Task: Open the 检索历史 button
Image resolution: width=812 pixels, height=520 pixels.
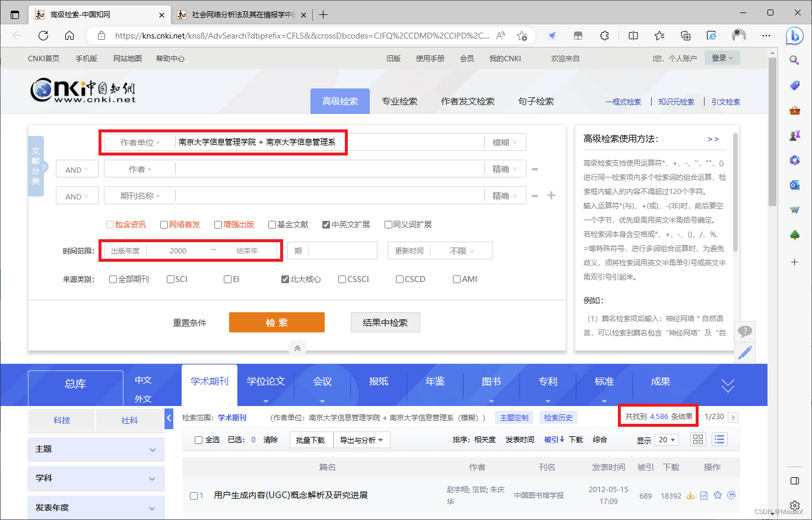Action: (x=559, y=417)
